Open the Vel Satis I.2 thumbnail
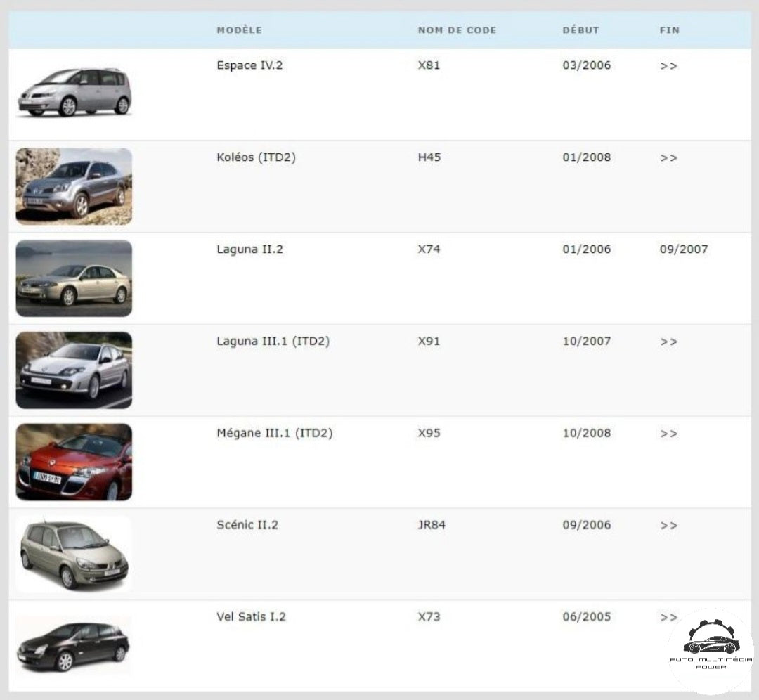This screenshot has height=700, width=759. pyautogui.click(x=73, y=644)
